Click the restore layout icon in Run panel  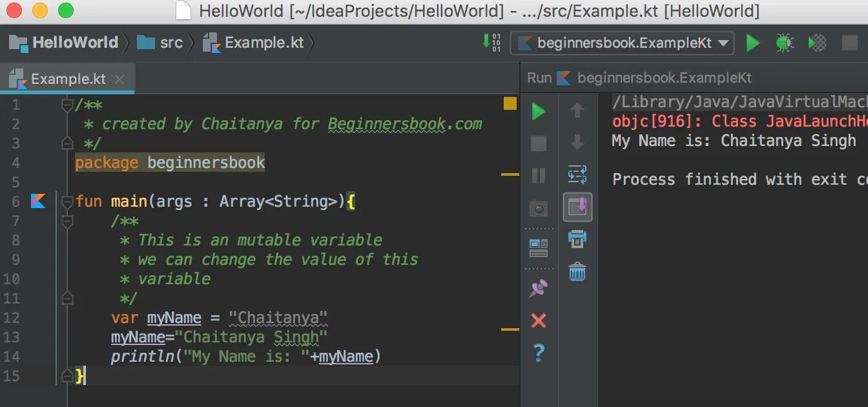point(538,247)
